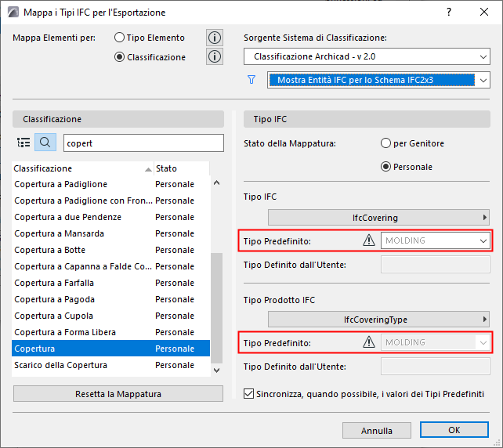
Task: Click the warning icon beside product Tipo Predefinito
Action: [369, 342]
